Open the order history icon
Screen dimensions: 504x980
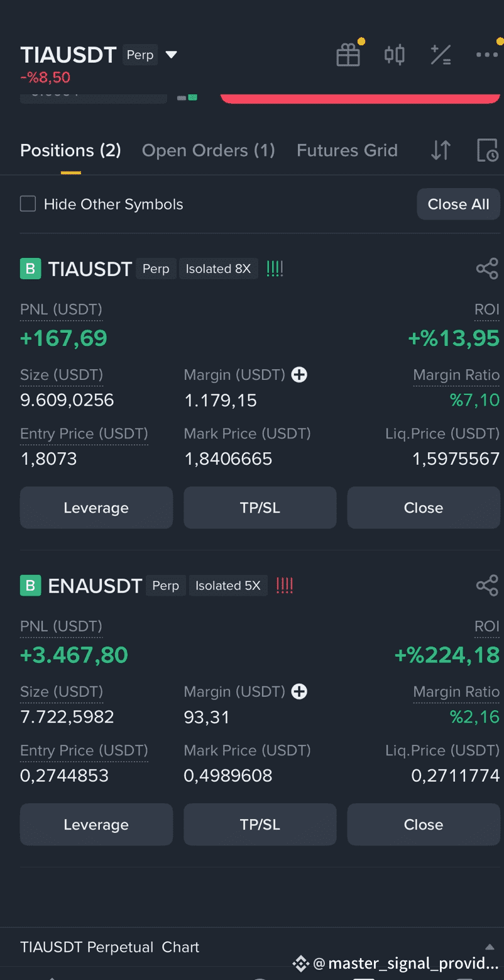pos(487,150)
